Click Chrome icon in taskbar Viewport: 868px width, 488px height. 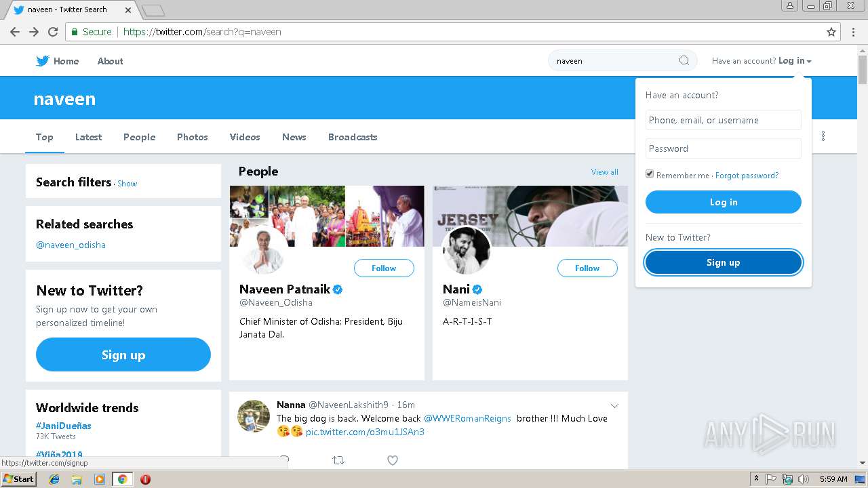[x=122, y=479]
